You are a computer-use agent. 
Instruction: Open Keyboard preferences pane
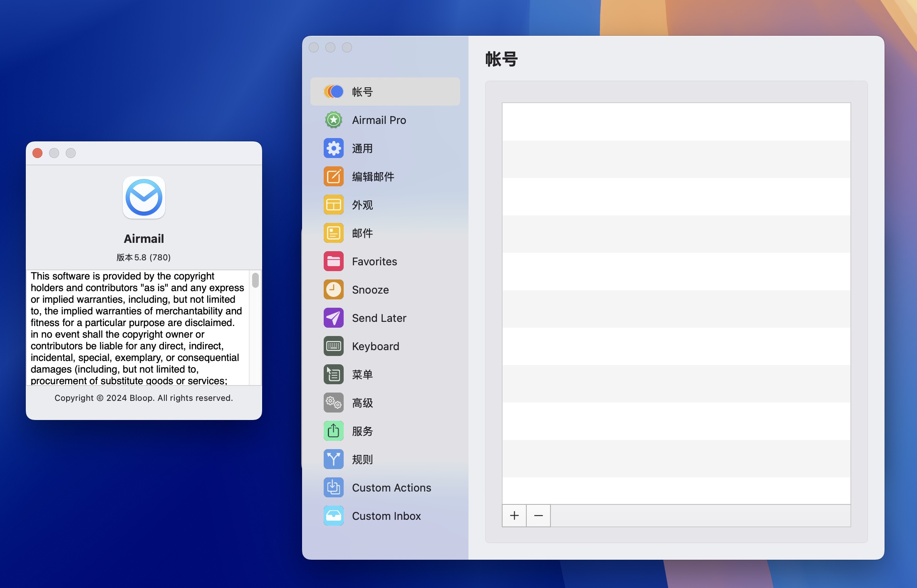click(385, 346)
